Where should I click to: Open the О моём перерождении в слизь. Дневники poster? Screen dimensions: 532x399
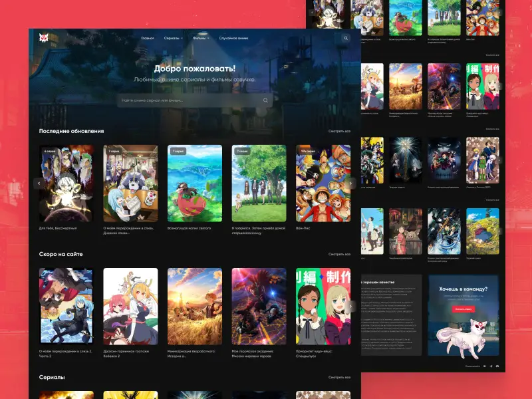pyautogui.click(x=130, y=184)
